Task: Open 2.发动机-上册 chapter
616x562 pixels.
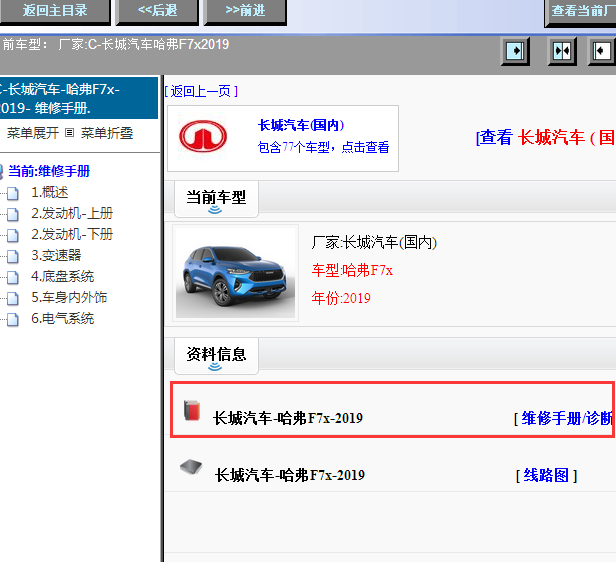Action: [x=72, y=213]
